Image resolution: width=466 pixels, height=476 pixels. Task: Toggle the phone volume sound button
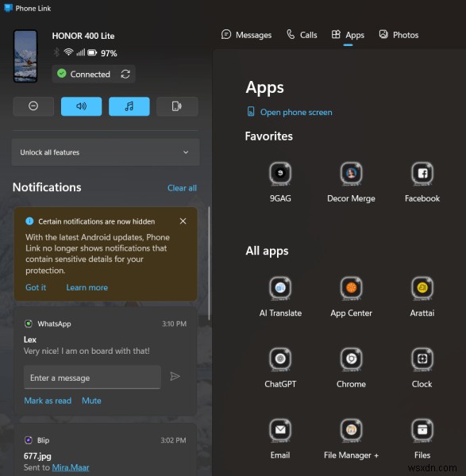[82, 106]
